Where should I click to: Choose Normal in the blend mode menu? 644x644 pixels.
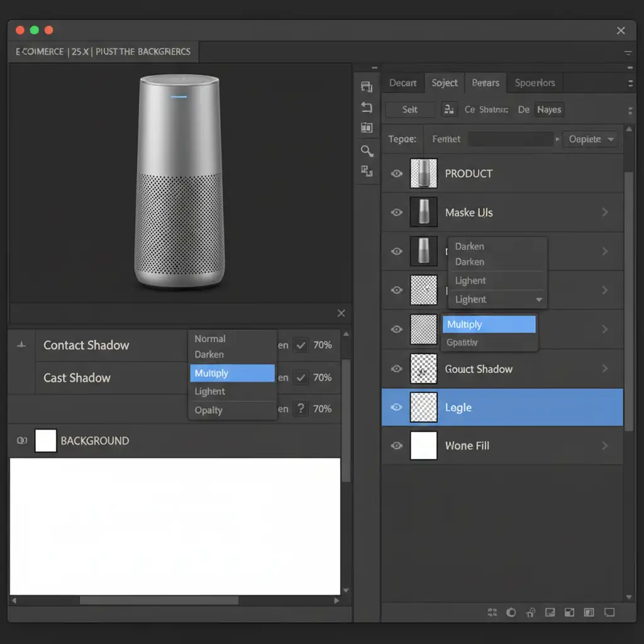(210, 339)
